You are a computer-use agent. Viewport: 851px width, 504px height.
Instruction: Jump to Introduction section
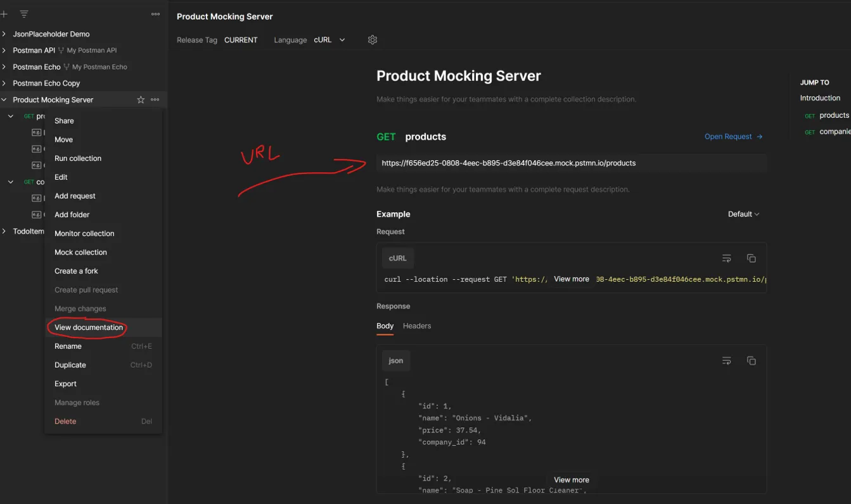(x=820, y=98)
